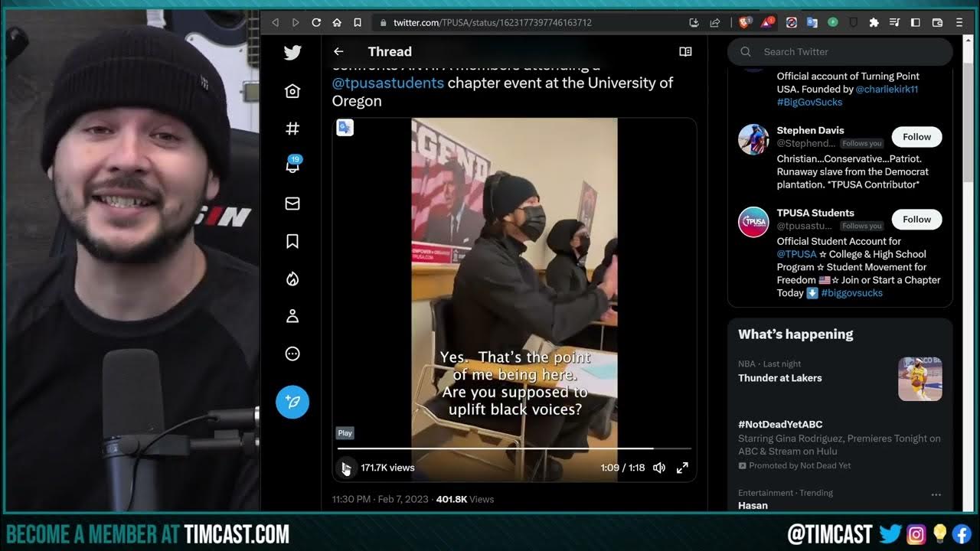Screen dimensions: 980x551
Task: Open the reader view icon in Thread header
Action: coord(685,51)
